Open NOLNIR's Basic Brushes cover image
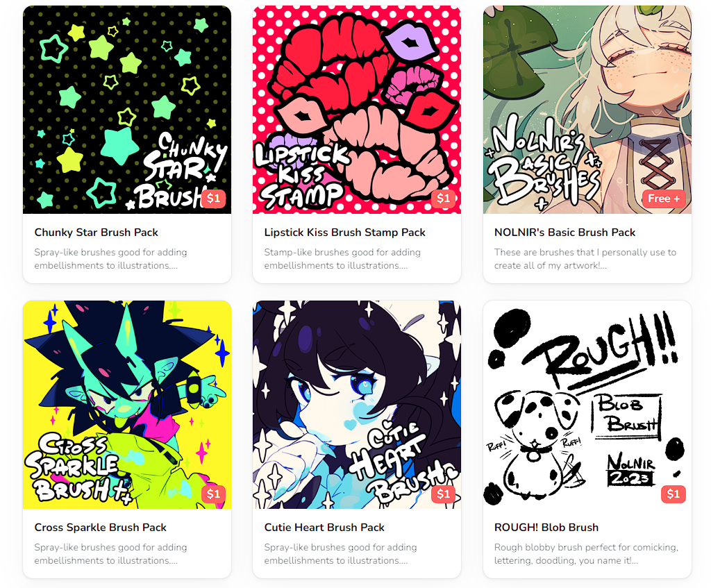The image size is (711, 588). tap(587, 109)
